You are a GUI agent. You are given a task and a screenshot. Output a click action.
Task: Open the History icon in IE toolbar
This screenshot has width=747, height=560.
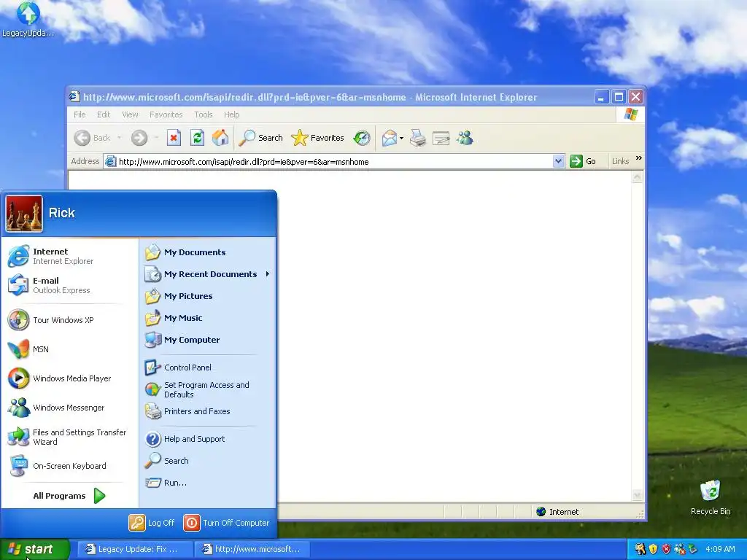pos(362,138)
